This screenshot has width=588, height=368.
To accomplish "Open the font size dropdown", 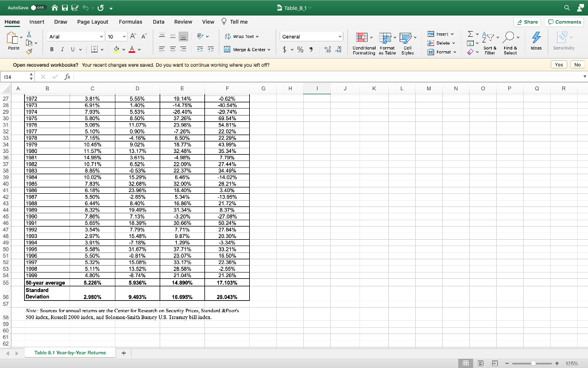I will pyautogui.click(x=124, y=36).
